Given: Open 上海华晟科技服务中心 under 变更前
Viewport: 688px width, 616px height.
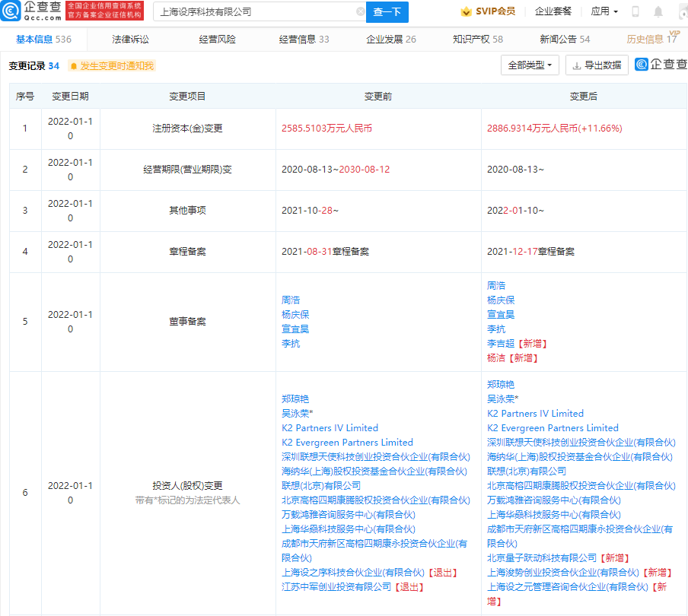Looking at the screenshot, I should [349, 529].
